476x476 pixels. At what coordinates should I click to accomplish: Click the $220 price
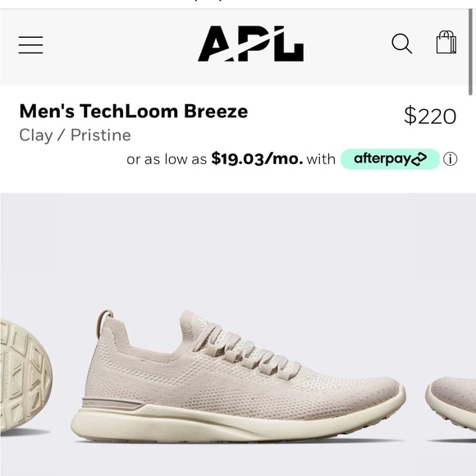(430, 116)
